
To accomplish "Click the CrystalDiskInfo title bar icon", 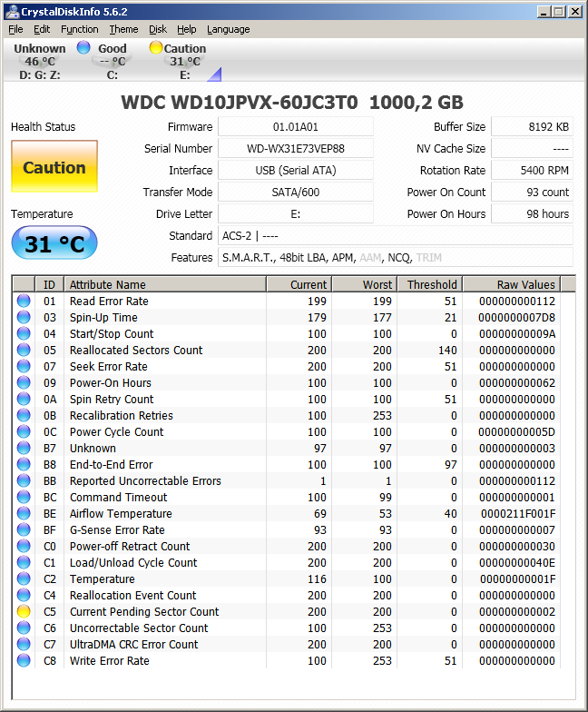I will click(x=13, y=11).
